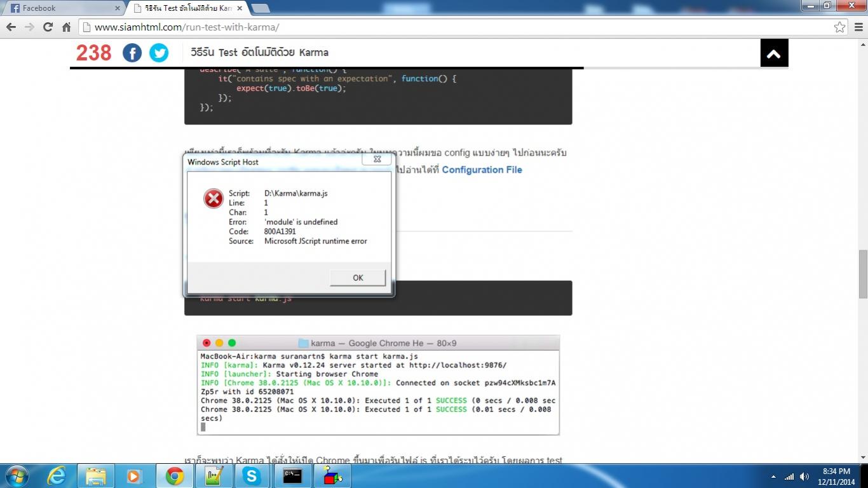Close the Windows Script Host dialog with X
The height and width of the screenshot is (488, 868).
[x=377, y=159]
